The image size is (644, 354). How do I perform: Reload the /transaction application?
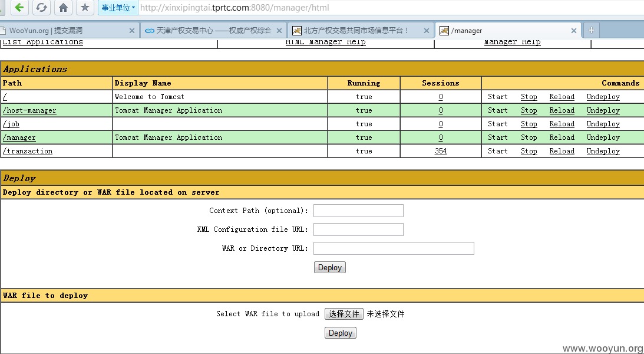point(562,151)
